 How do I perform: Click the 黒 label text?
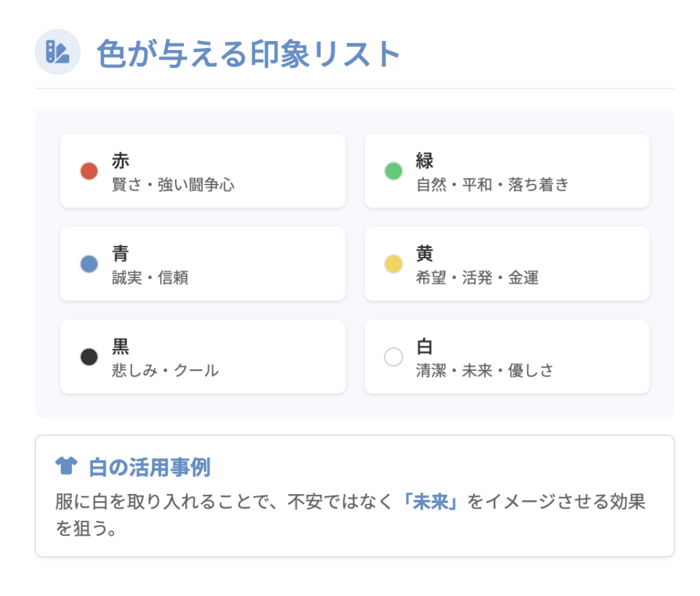coord(120,347)
